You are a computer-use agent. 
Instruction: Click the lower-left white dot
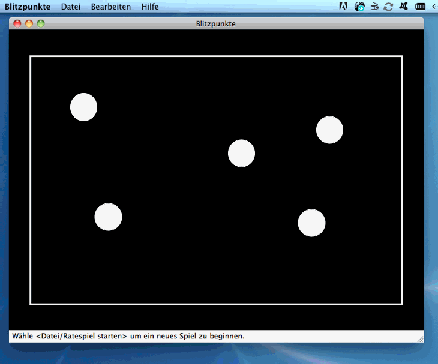pos(108,217)
